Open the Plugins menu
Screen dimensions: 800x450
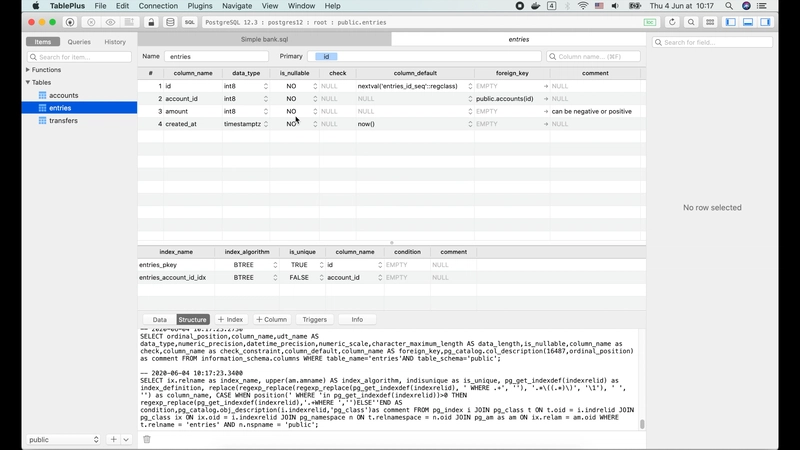click(199, 6)
